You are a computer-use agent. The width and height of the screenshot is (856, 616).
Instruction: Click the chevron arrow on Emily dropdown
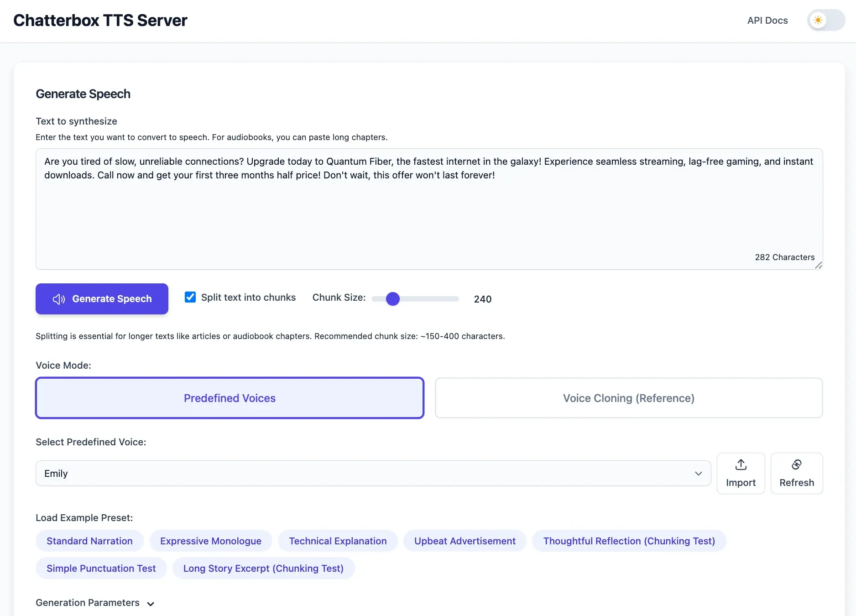click(x=698, y=474)
